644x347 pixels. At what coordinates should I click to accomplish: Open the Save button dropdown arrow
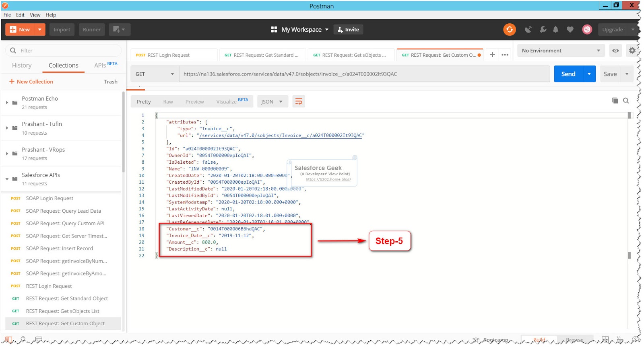click(x=627, y=74)
